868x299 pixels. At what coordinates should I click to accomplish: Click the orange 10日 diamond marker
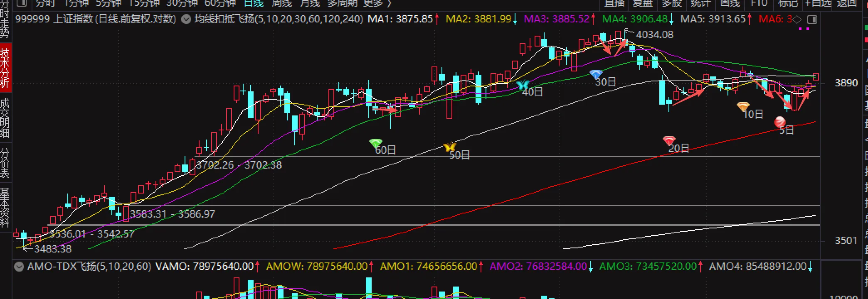click(743, 107)
